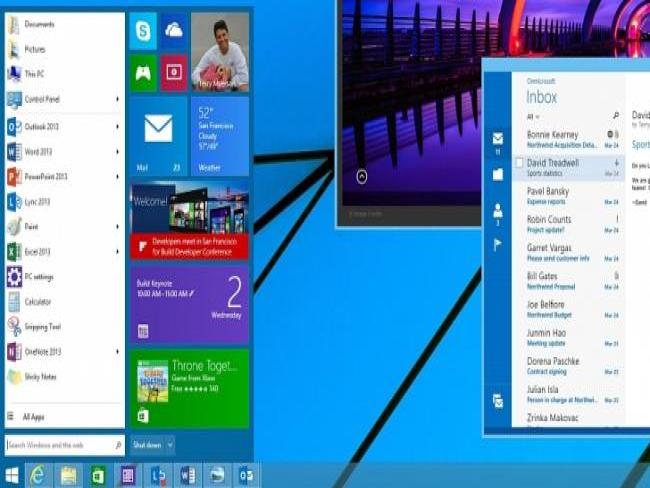Expand Paint jump list arrow
Viewport: 650px width, 488px height.
pyautogui.click(x=118, y=227)
